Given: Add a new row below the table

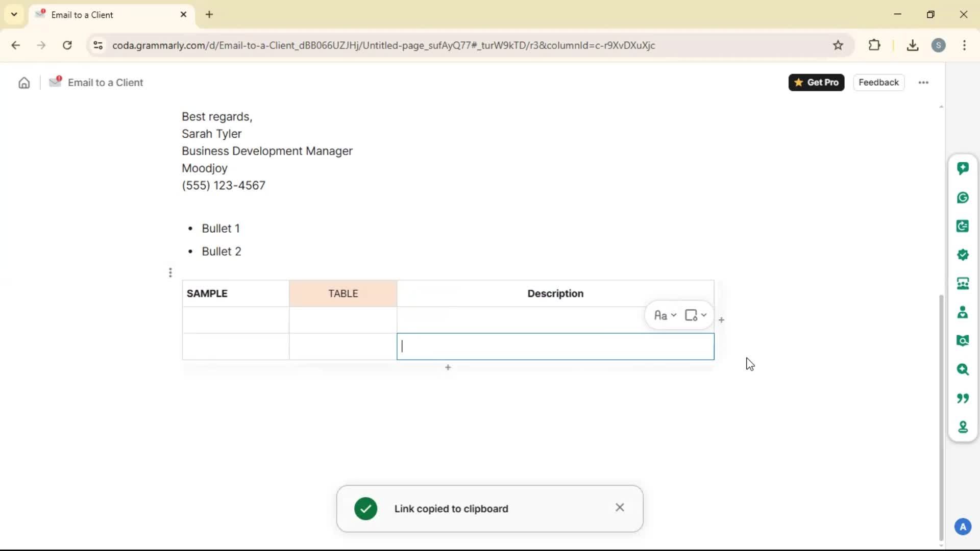Looking at the screenshot, I should tap(448, 367).
